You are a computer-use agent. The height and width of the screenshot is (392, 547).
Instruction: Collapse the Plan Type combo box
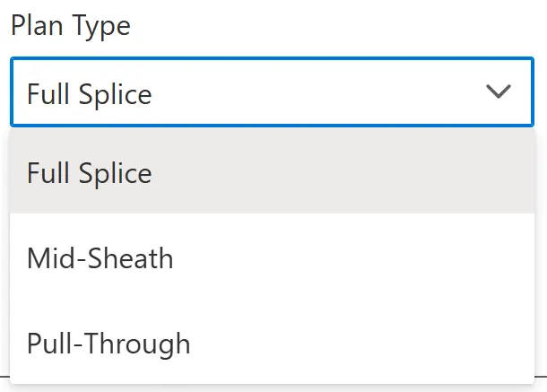pyautogui.click(x=498, y=92)
